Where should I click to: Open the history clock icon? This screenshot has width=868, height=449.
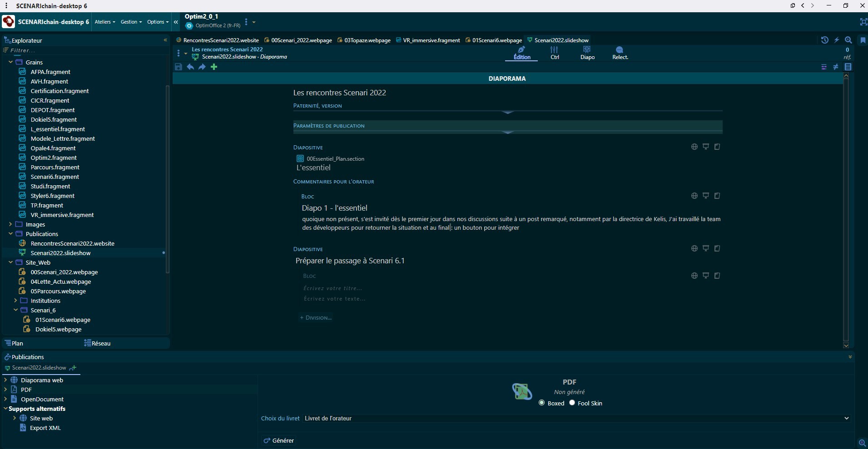824,40
